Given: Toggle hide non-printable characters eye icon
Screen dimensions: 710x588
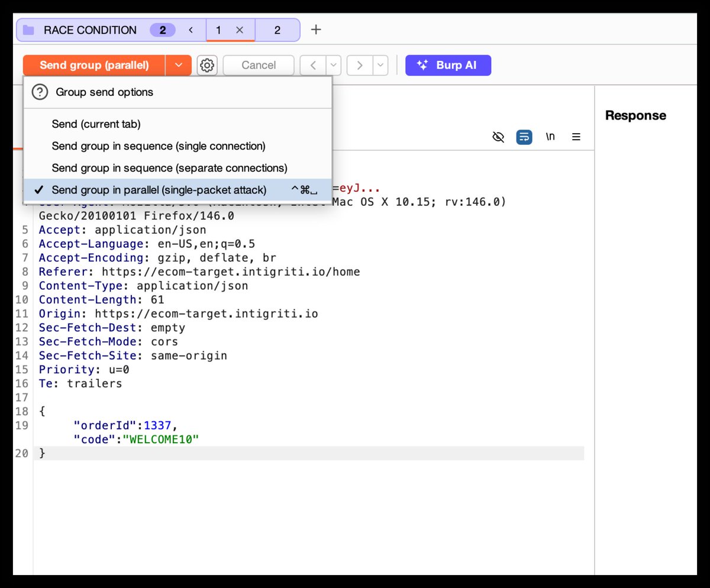Looking at the screenshot, I should pyautogui.click(x=498, y=137).
